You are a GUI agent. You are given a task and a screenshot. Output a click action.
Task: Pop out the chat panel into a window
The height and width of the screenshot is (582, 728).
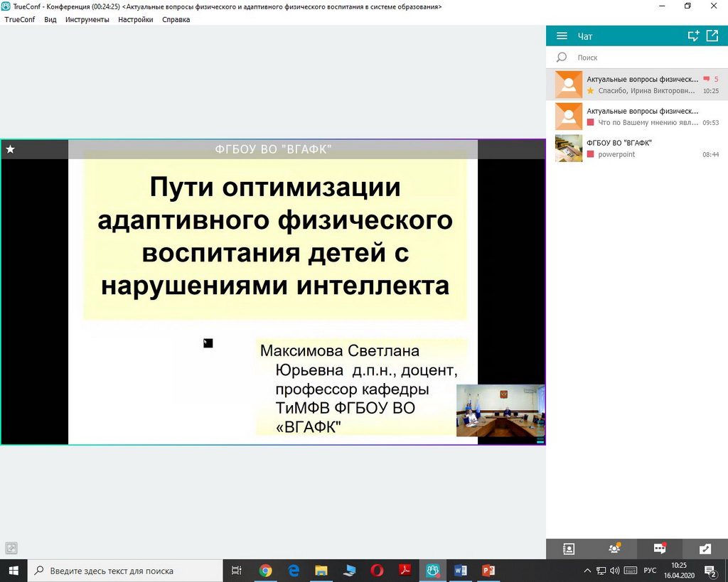[712, 36]
